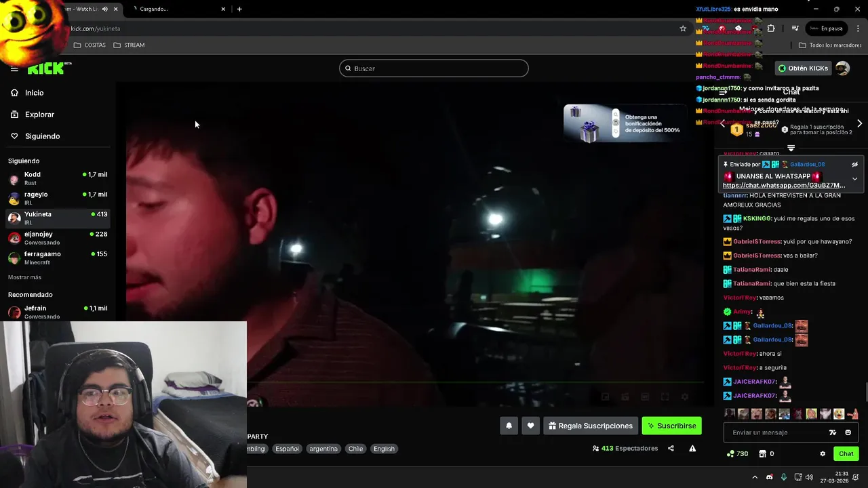Click the green Chat send button
Viewport: 868px width, 488px height.
pos(846,453)
